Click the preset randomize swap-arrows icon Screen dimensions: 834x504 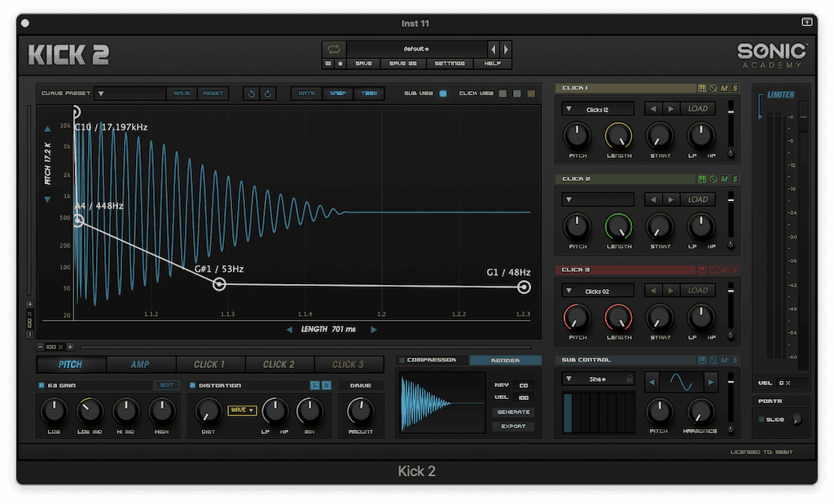[334, 50]
